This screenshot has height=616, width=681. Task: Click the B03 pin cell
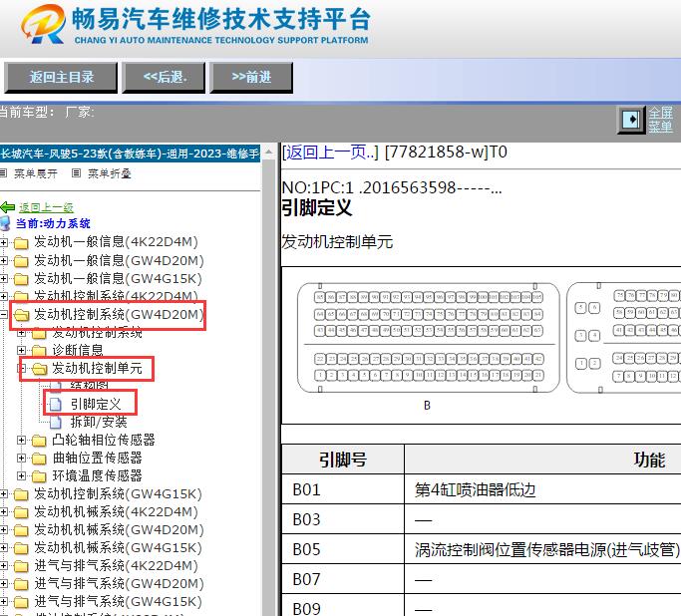tap(343, 519)
